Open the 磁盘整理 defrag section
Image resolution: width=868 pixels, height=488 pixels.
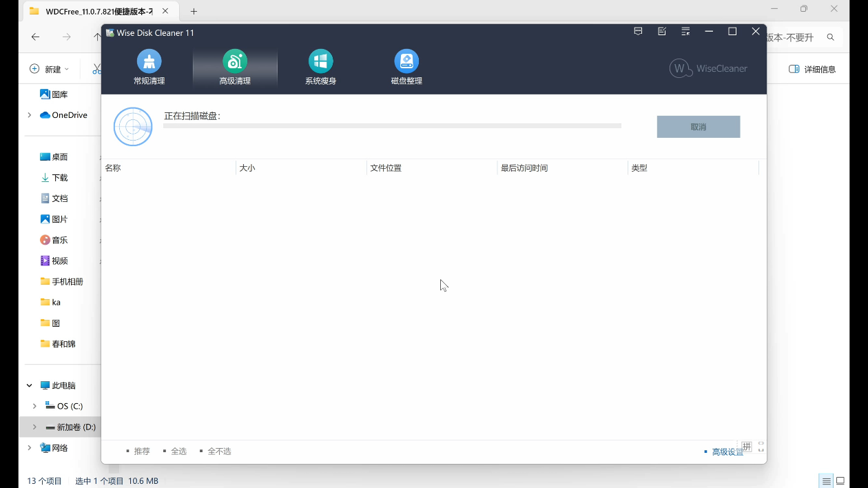click(x=406, y=68)
